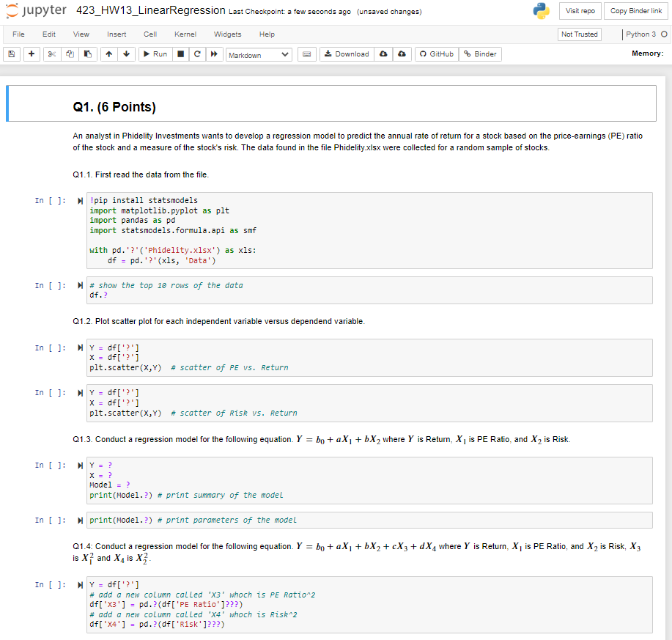Click the Python 3 kernel name
This screenshot has height=640, width=672.
coord(640,34)
